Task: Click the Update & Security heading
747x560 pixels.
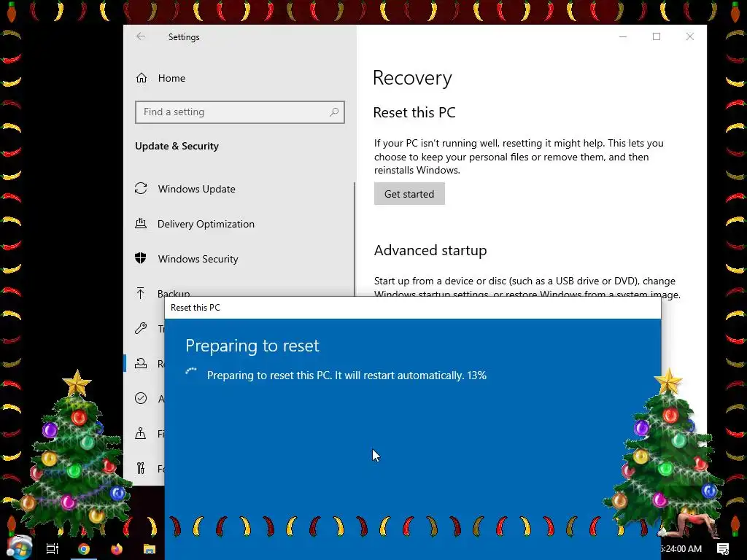Action: [177, 146]
